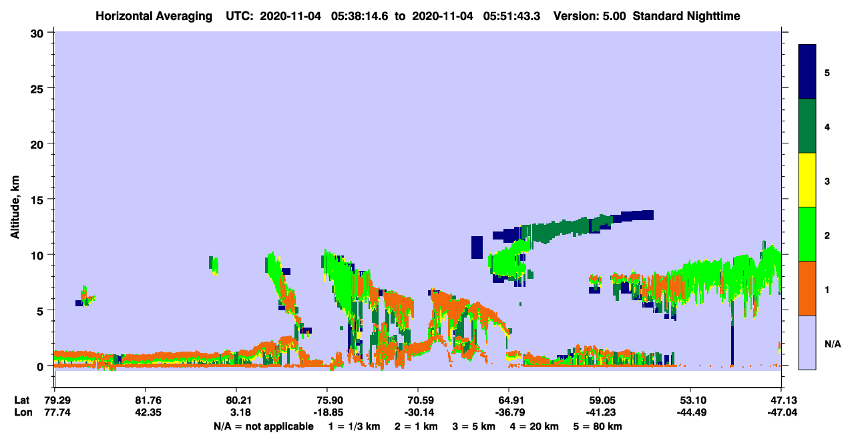Click the long blue-green cirrus layer near 13 km
This screenshot has width=868, height=445.
click(x=573, y=227)
